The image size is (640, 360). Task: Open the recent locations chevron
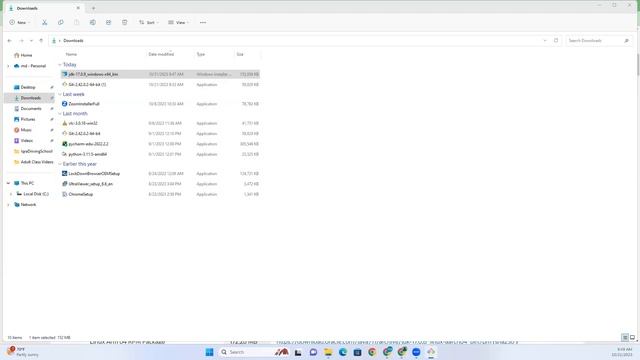pos(31,40)
